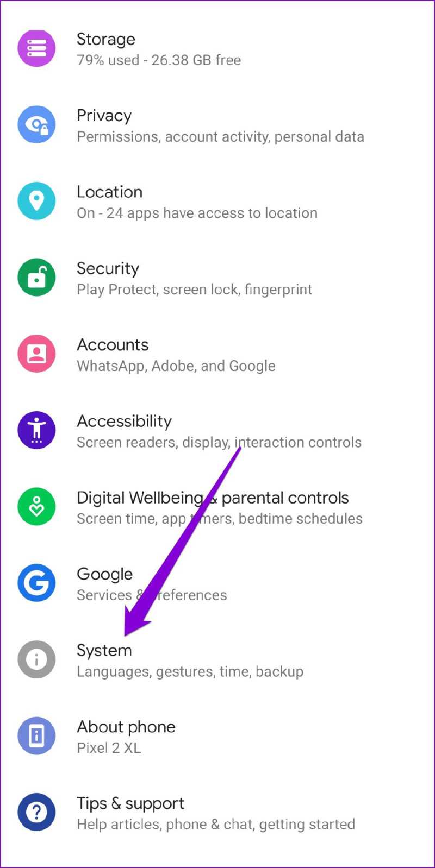Tap the Accessibility person icon
The width and height of the screenshot is (435, 868).
[x=36, y=430]
